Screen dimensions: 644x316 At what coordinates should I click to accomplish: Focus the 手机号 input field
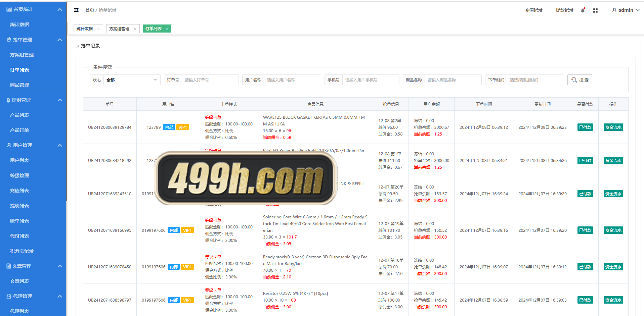[371, 80]
